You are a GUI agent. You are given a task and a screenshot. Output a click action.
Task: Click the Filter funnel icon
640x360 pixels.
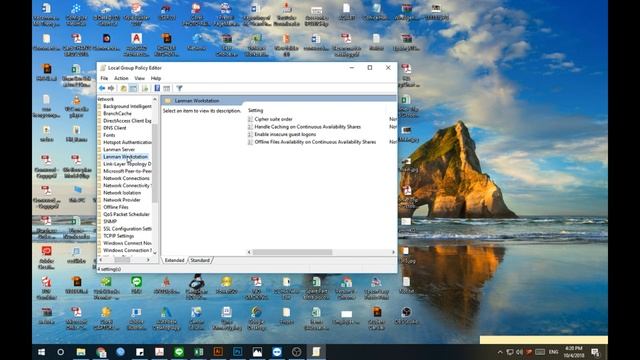(179, 88)
